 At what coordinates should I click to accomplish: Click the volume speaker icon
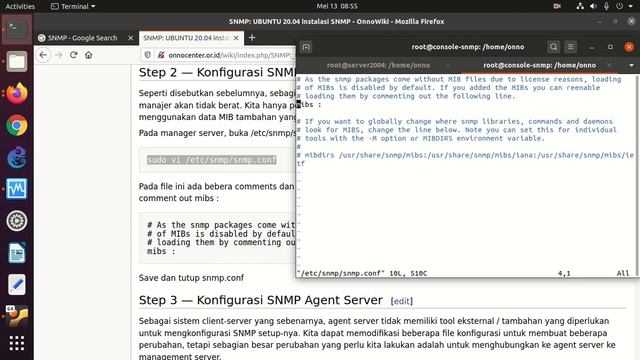(593, 6)
